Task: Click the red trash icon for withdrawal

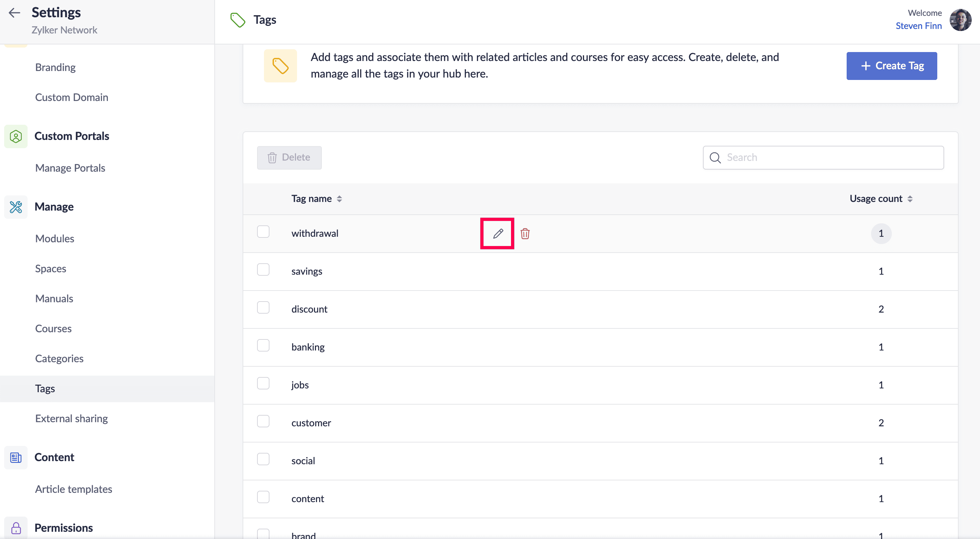Action: pyautogui.click(x=525, y=234)
